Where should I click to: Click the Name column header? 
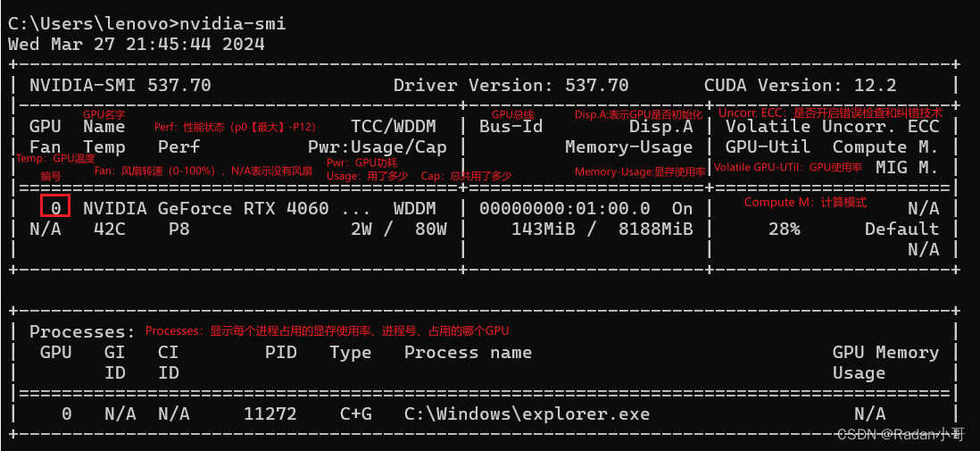[104, 127]
